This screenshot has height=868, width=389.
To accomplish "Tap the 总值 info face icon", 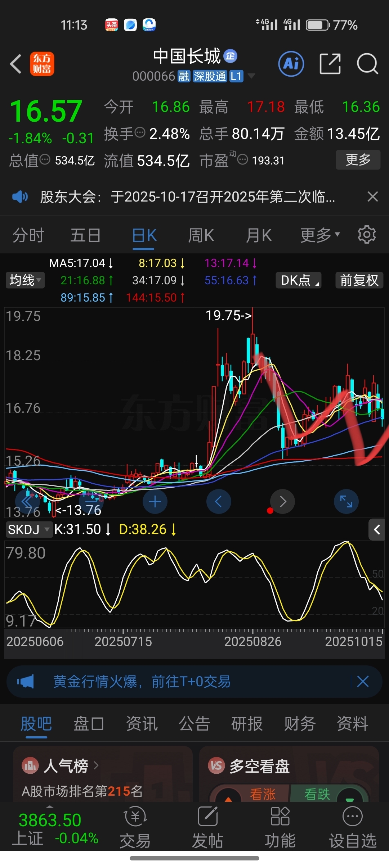I will pos(45,159).
